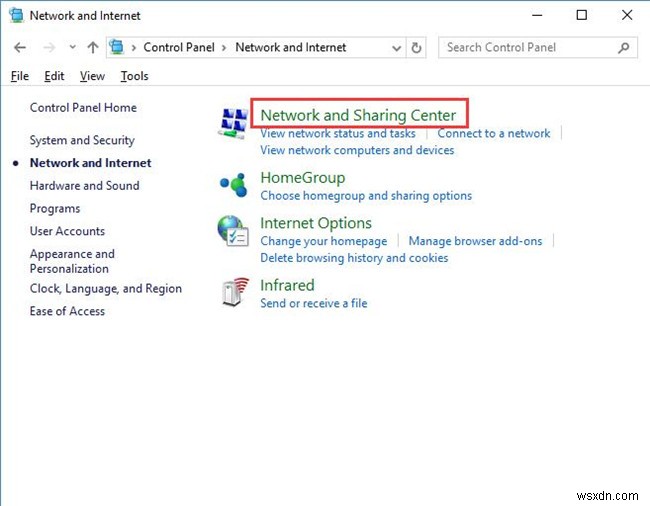Screen dimensions: 650x506
Task: Close the Network and Internet window
Action: click(x=627, y=15)
